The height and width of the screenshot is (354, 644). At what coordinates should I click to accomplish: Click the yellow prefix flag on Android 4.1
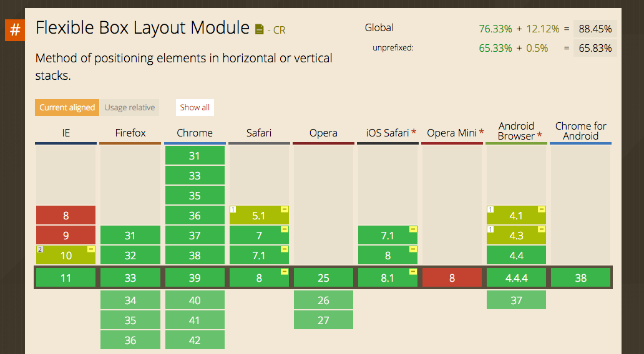point(542,209)
